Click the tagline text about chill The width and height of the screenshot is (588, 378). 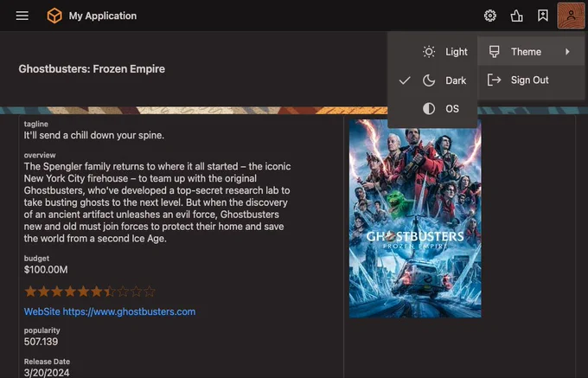tap(94, 136)
